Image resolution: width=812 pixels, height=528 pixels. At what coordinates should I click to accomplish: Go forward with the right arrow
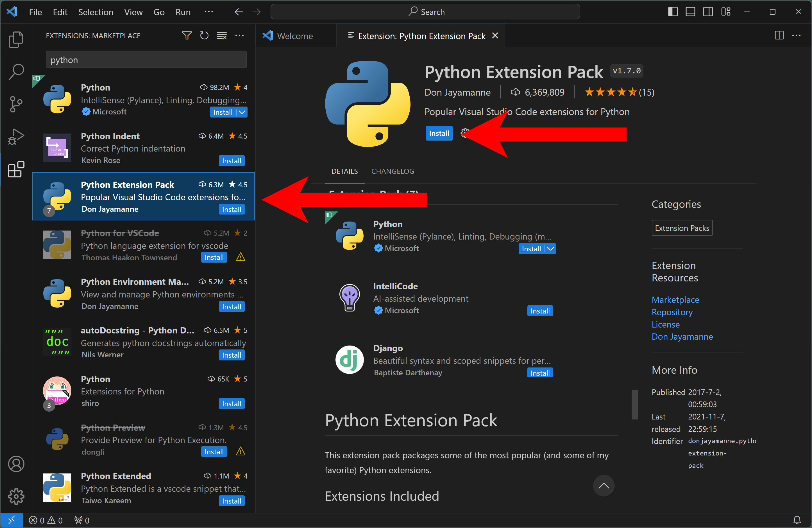(x=257, y=12)
